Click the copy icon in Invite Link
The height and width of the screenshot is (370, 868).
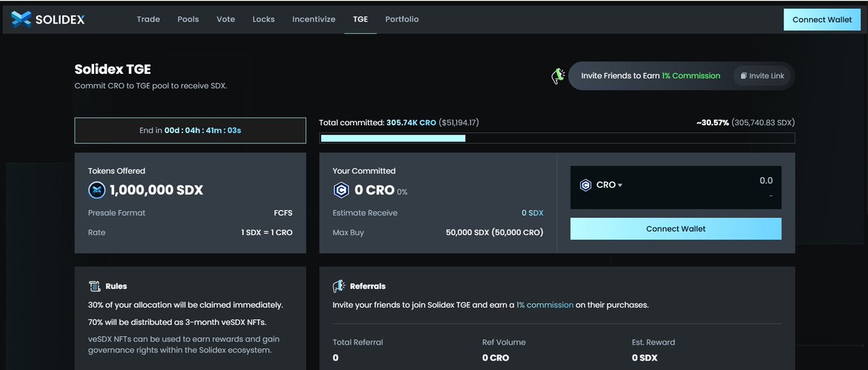pos(744,76)
